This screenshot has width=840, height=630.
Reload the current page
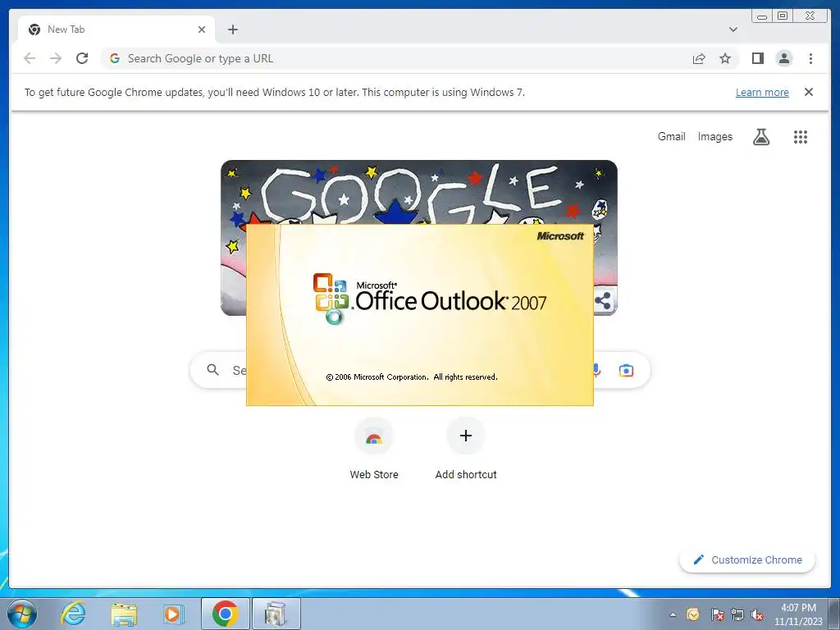82,58
